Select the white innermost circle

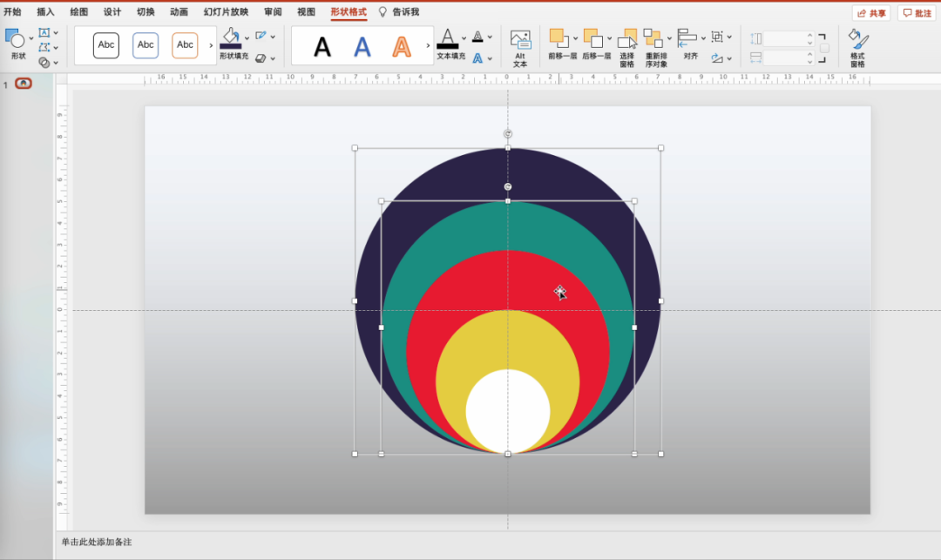pos(508,411)
